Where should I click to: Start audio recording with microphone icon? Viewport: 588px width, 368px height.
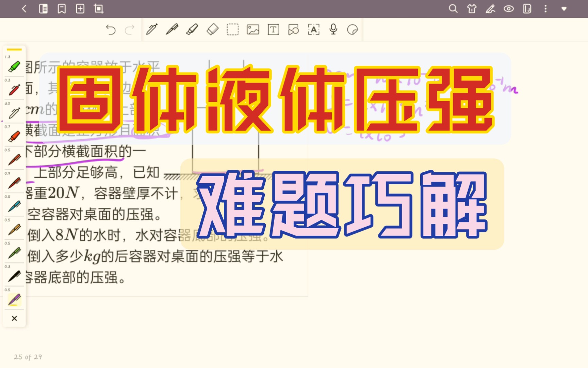[333, 30]
